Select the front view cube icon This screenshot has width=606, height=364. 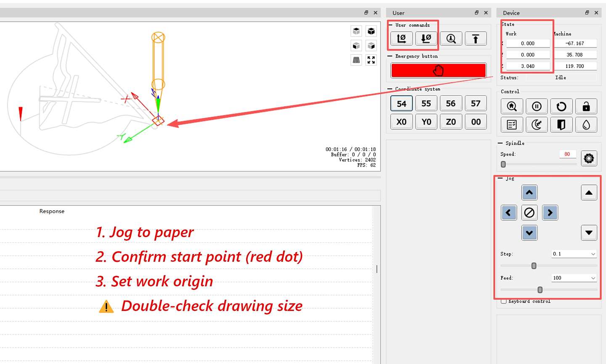(x=356, y=45)
